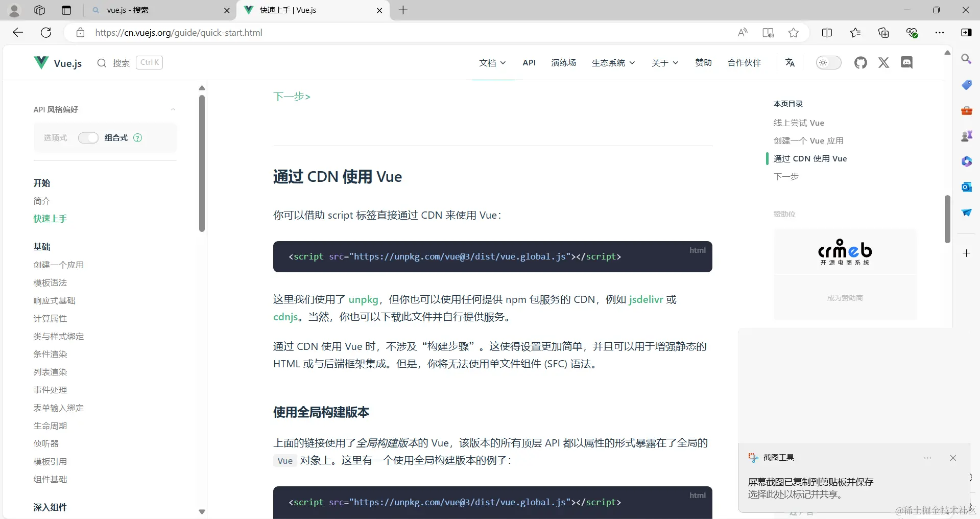Click the main page scrollbar thumb
This screenshot has height=519, width=980.
click(x=947, y=219)
